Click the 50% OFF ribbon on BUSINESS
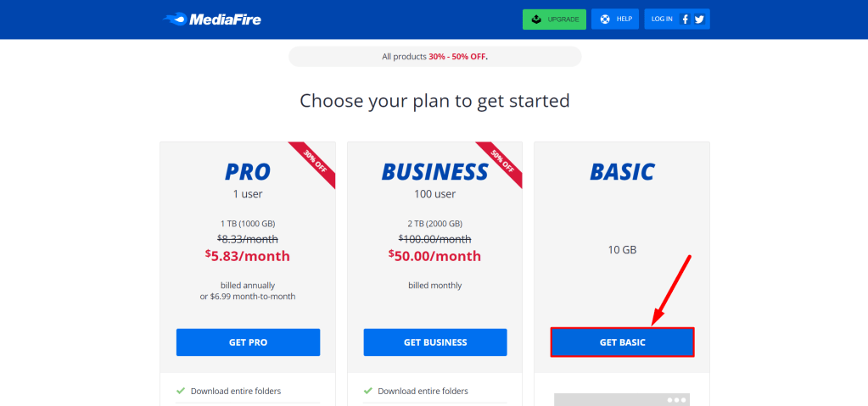 (x=500, y=164)
